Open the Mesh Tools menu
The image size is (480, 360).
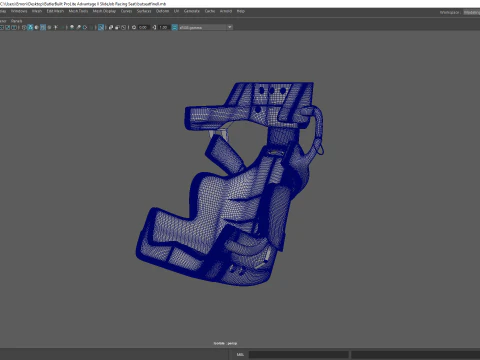78,11
